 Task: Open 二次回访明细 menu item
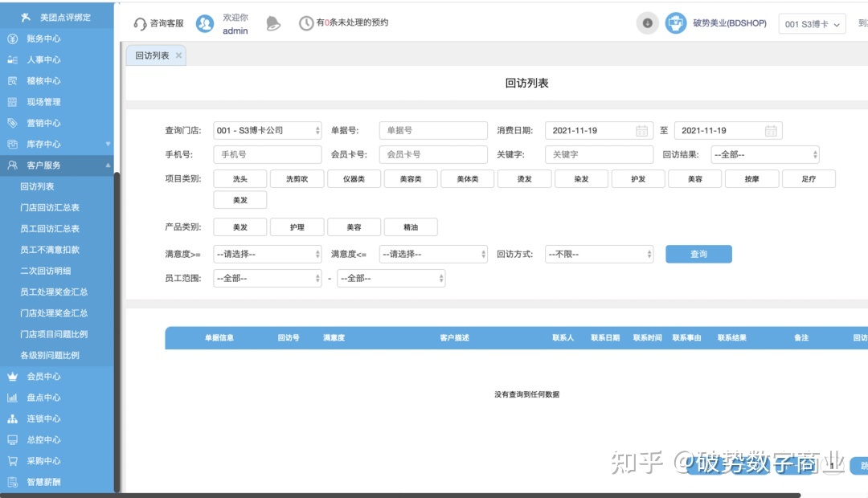(45, 271)
